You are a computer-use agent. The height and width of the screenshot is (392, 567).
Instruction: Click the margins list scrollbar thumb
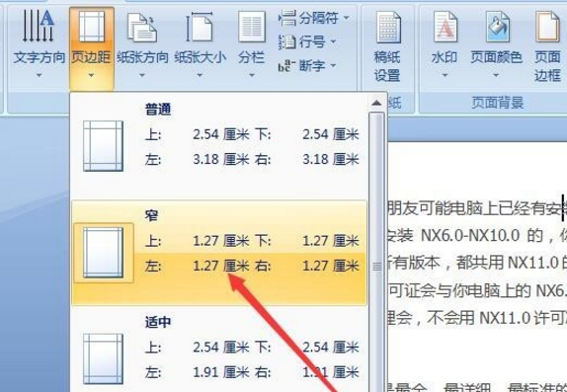click(376, 252)
